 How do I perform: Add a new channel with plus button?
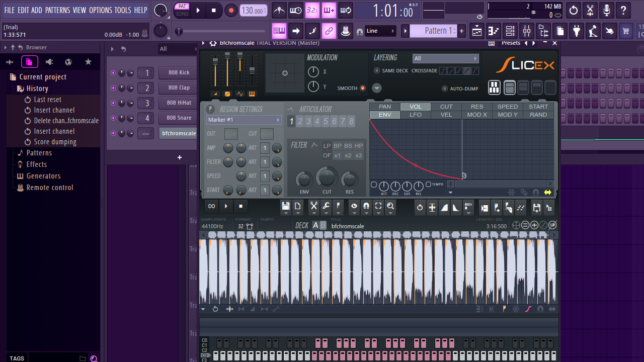tap(180, 157)
